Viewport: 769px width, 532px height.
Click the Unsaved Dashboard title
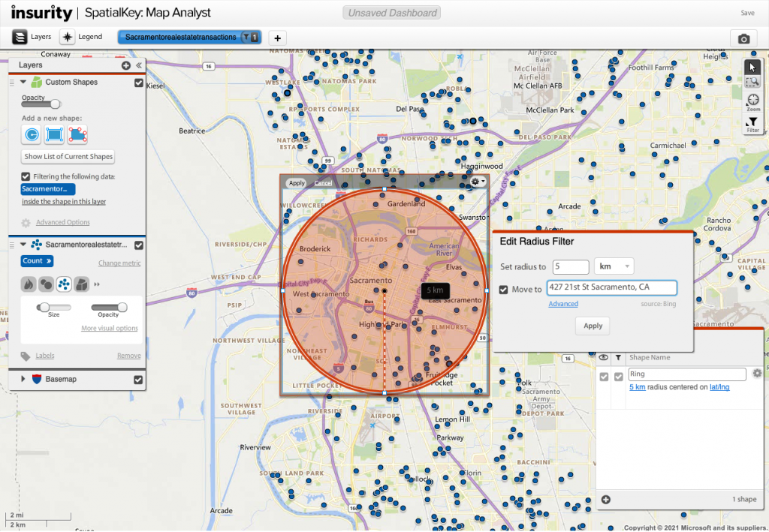pyautogui.click(x=392, y=13)
